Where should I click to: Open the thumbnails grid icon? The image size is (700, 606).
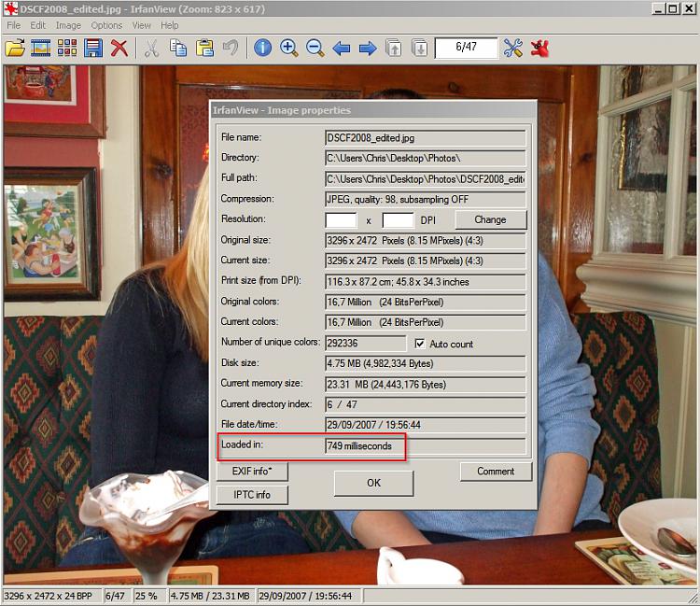coord(67,48)
